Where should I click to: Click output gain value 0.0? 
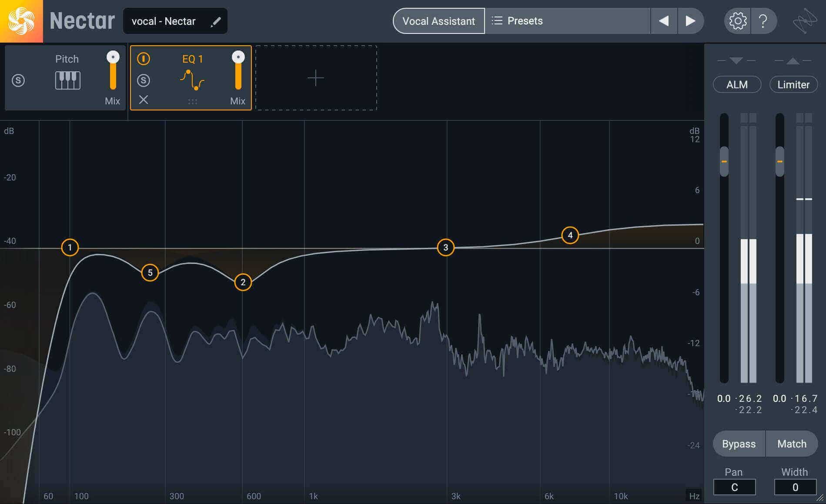coord(779,398)
